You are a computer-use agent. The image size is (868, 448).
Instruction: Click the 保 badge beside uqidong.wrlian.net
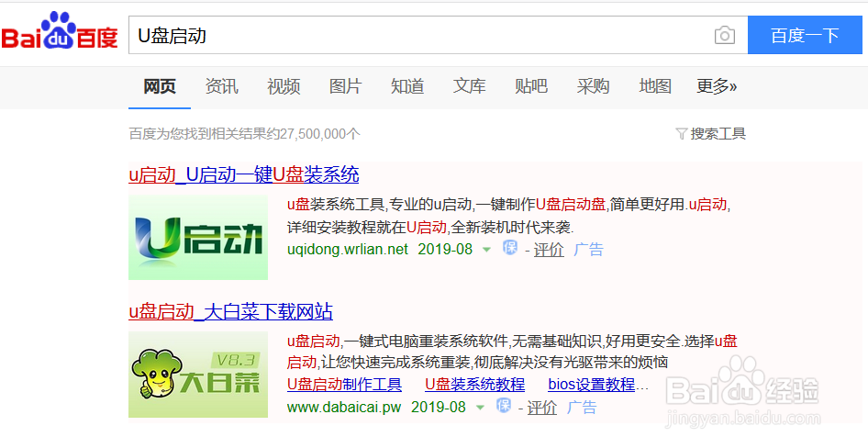click(x=509, y=248)
